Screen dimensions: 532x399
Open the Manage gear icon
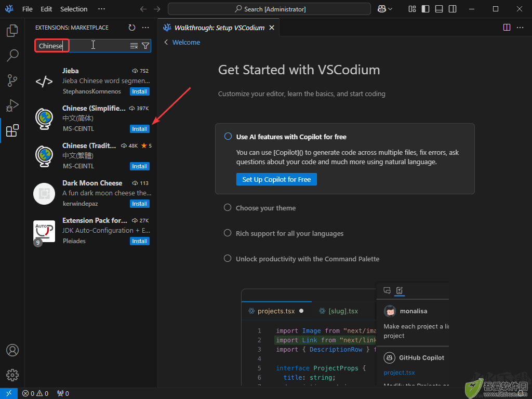pyautogui.click(x=12, y=375)
